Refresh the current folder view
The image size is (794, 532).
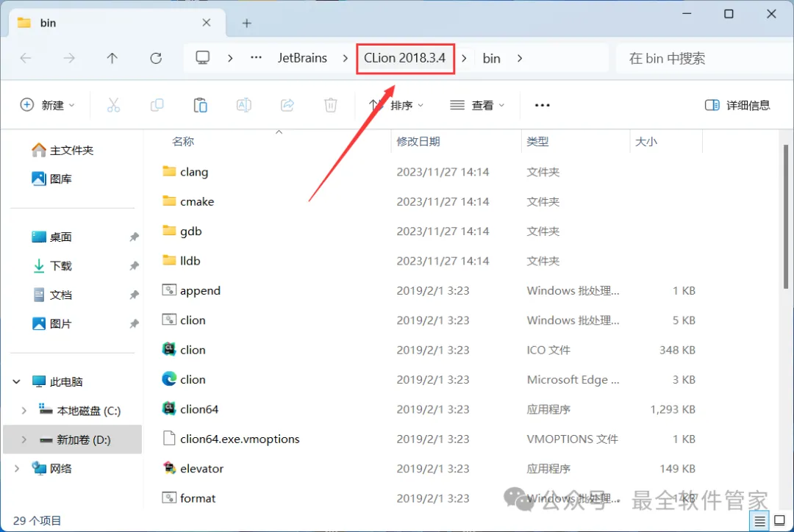tap(156, 58)
